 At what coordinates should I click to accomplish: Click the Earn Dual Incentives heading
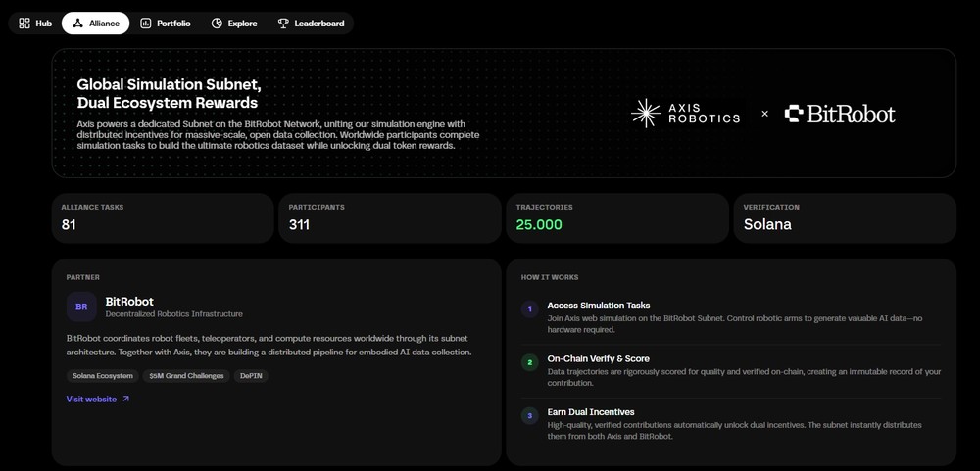[591, 411]
